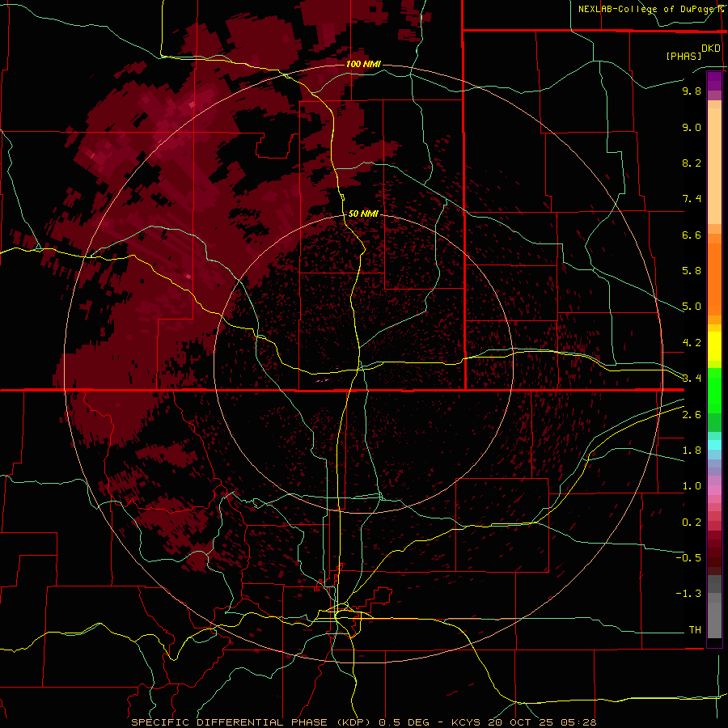The height and width of the screenshot is (728, 728).
Task: Click the [PHAS] units label
Action: (684, 56)
